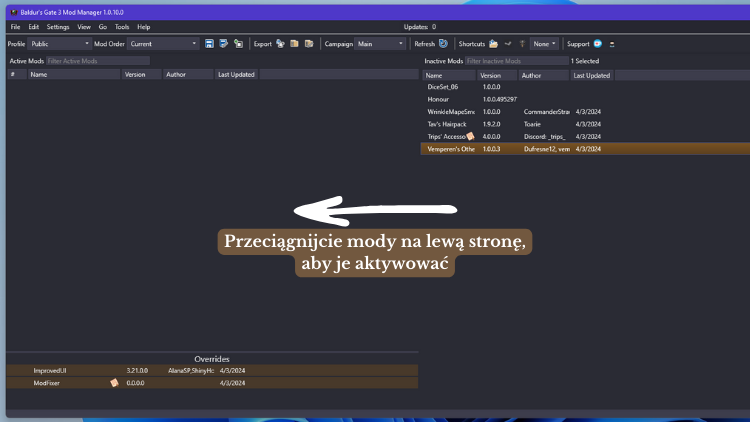Open the Support donate icon

click(x=598, y=44)
